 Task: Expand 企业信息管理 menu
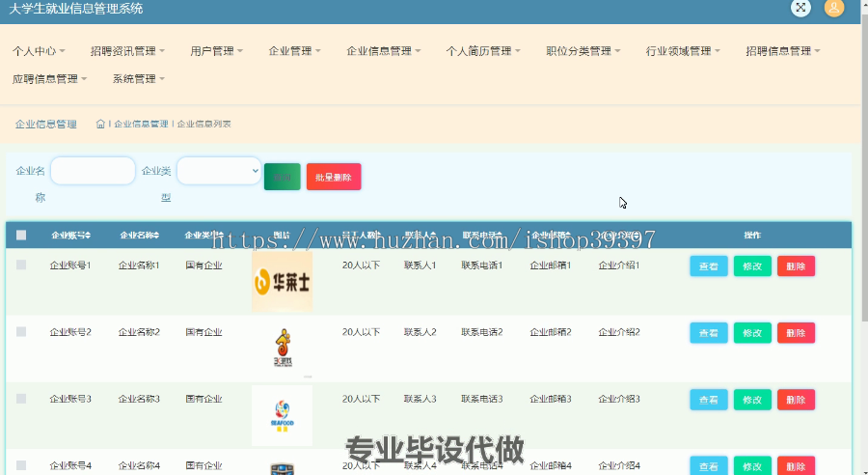point(384,51)
